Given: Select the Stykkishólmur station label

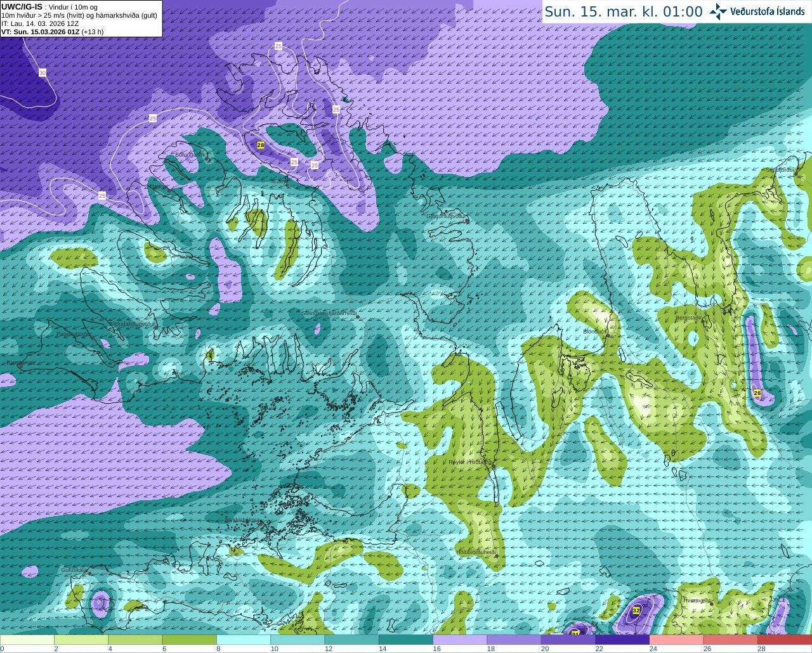Looking at the screenshot, I should pyautogui.click(x=243, y=519).
